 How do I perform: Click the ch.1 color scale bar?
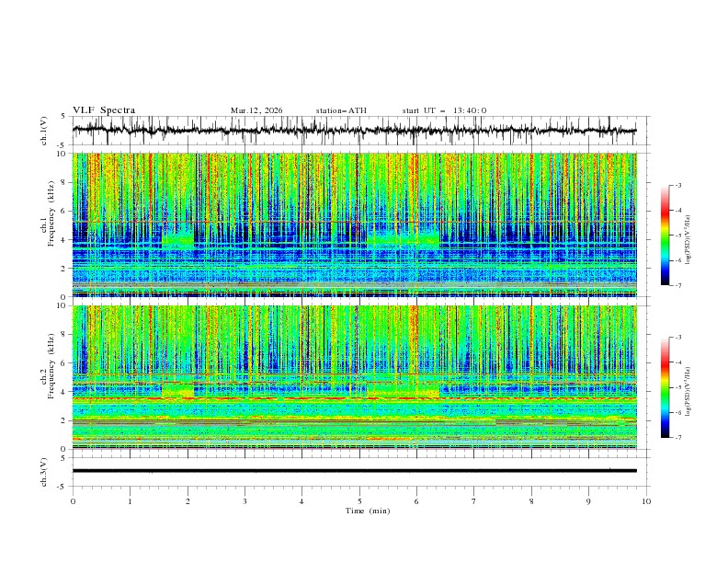coord(665,236)
